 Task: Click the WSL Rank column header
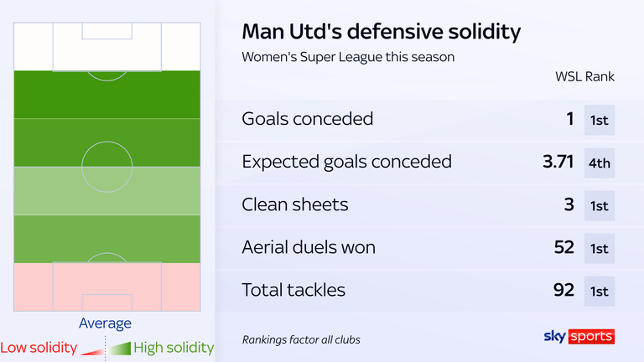tap(584, 76)
